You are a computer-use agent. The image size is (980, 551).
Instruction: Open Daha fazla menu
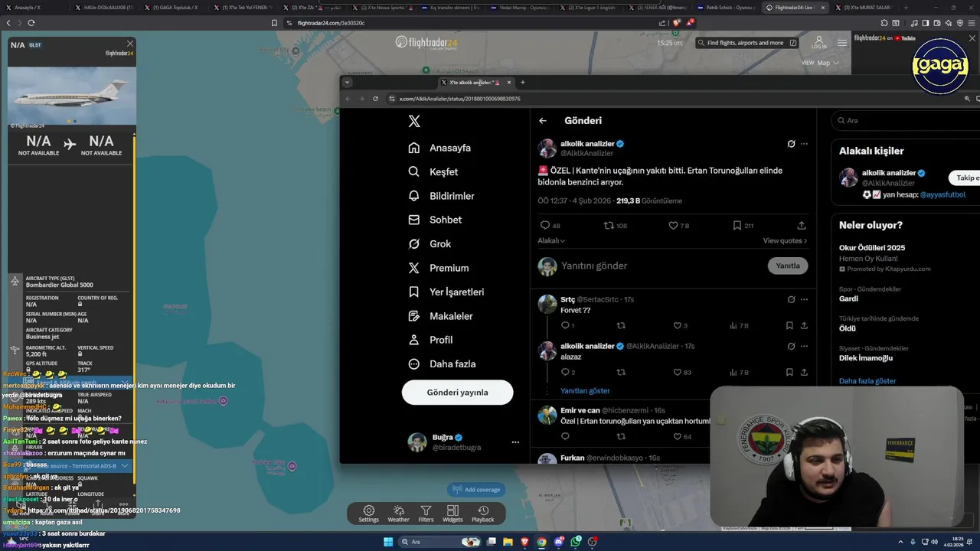[442, 364]
